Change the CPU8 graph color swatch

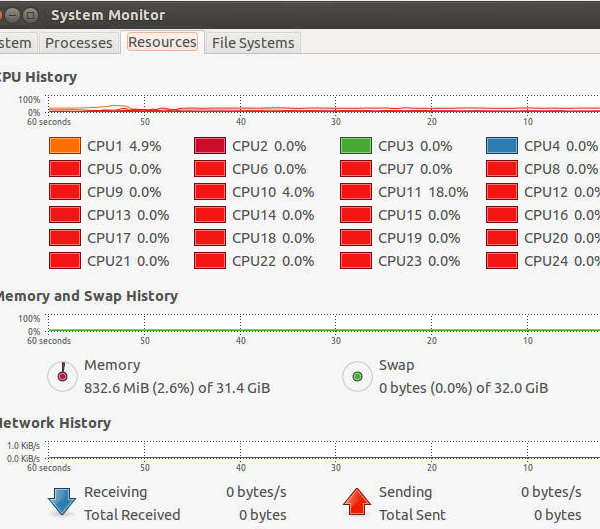point(502,169)
